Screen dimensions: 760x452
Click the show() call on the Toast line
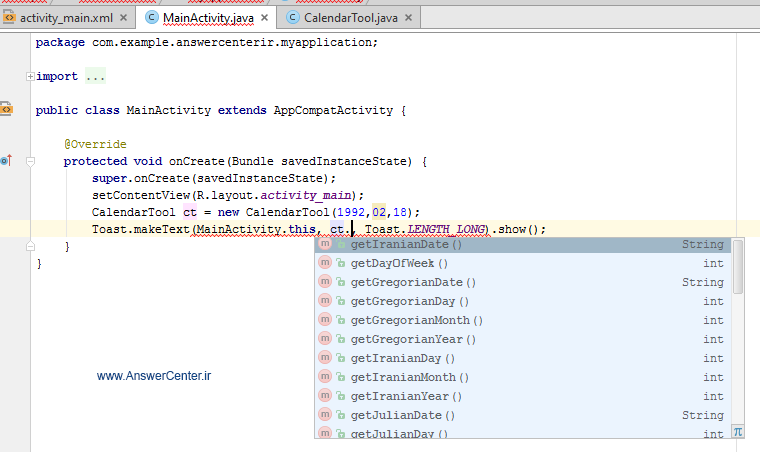pos(517,229)
